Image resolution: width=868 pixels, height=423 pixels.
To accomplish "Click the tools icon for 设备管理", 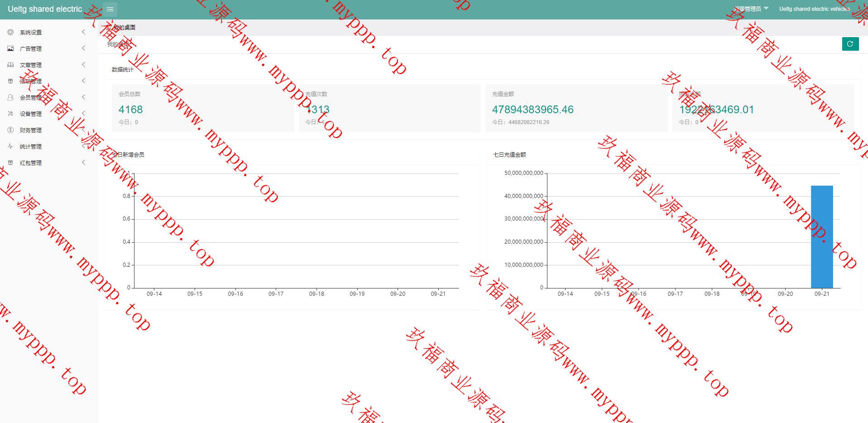I will [10, 114].
